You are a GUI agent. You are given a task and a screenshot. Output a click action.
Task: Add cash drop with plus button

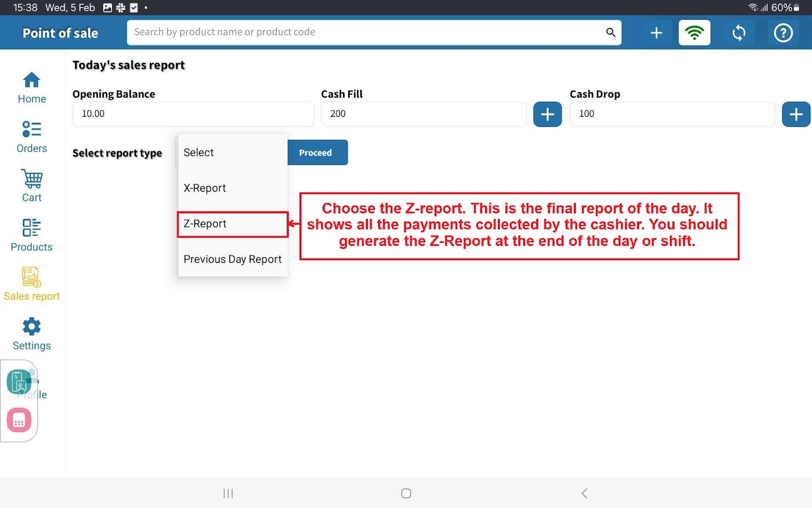pyautogui.click(x=796, y=114)
